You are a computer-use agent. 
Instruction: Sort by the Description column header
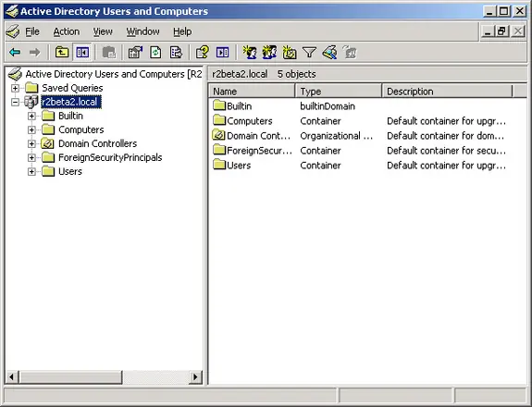(x=447, y=92)
